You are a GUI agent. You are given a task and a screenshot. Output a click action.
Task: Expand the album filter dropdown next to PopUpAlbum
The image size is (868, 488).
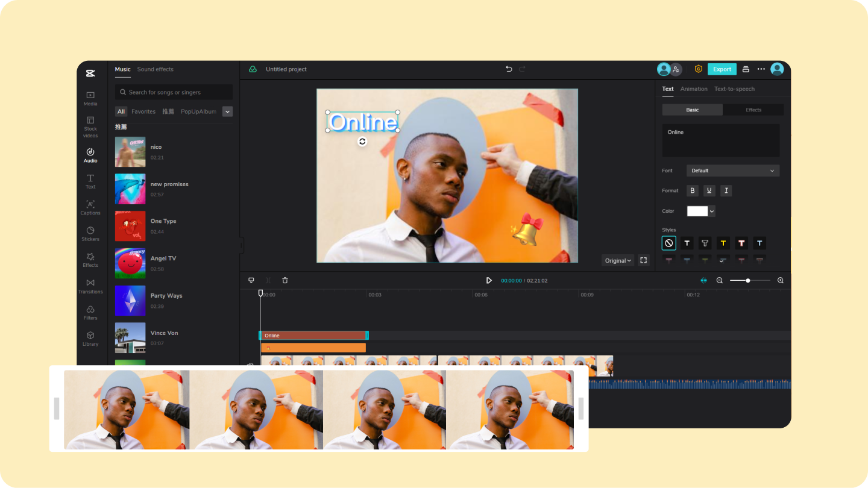pyautogui.click(x=227, y=111)
